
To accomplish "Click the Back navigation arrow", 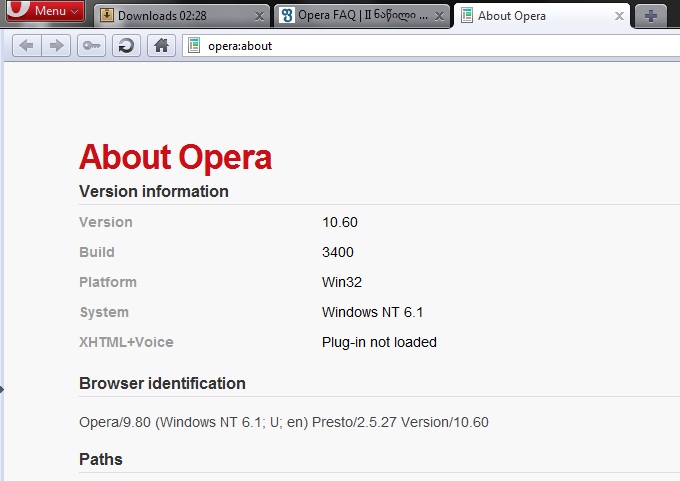I will (27, 45).
